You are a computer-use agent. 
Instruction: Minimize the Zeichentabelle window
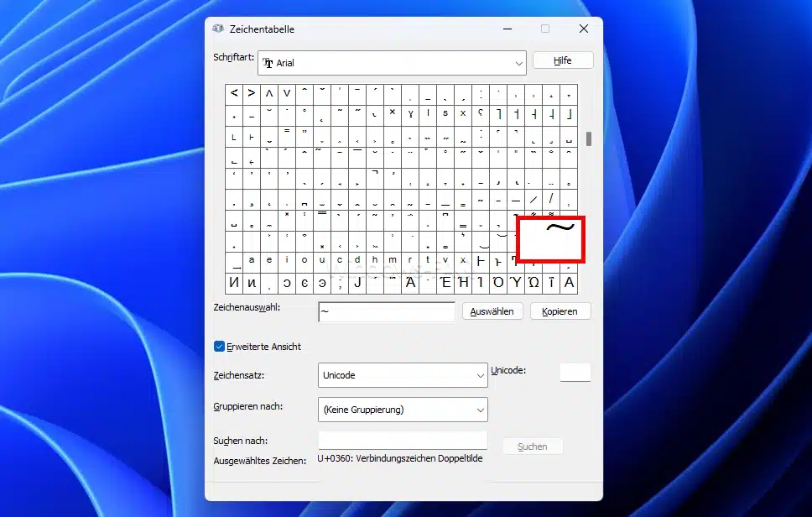coord(507,29)
